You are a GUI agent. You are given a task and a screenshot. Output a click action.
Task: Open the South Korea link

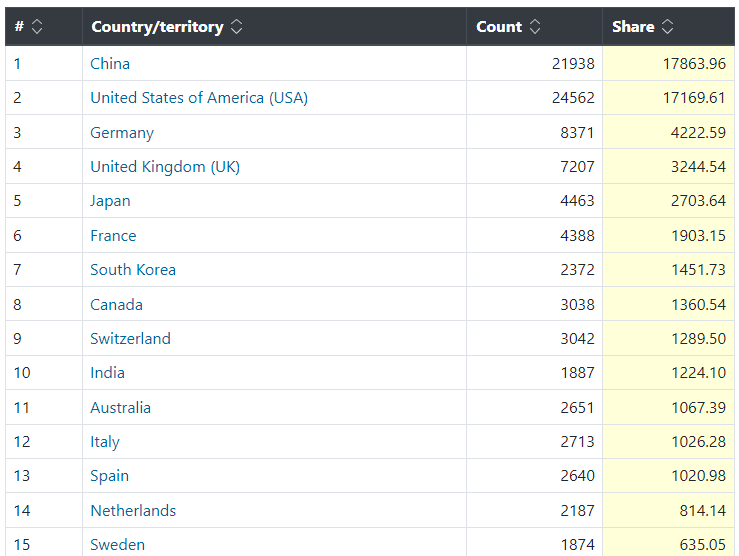pos(133,270)
